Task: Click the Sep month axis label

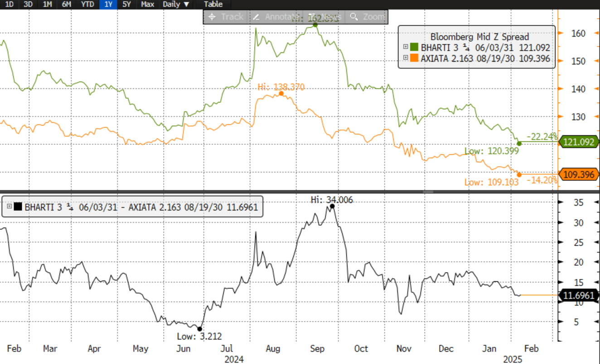Action: click(x=317, y=349)
